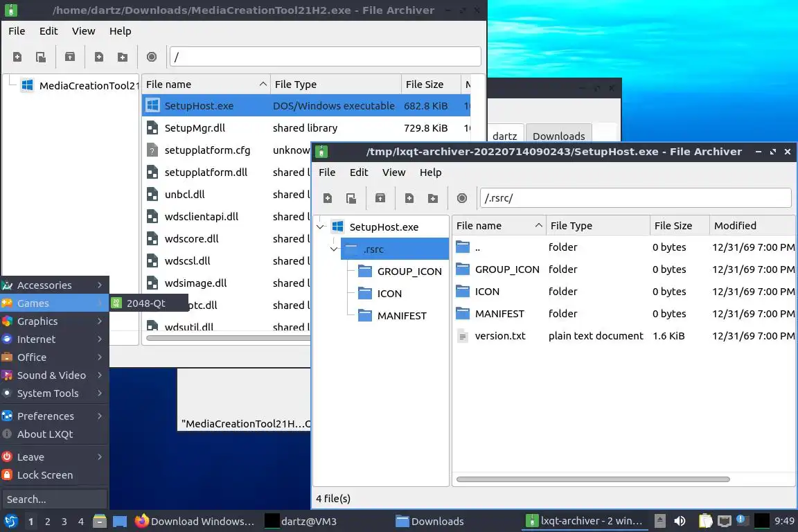Open the clipboard manager tray icon
This screenshot has width=798, height=532.
click(x=705, y=521)
